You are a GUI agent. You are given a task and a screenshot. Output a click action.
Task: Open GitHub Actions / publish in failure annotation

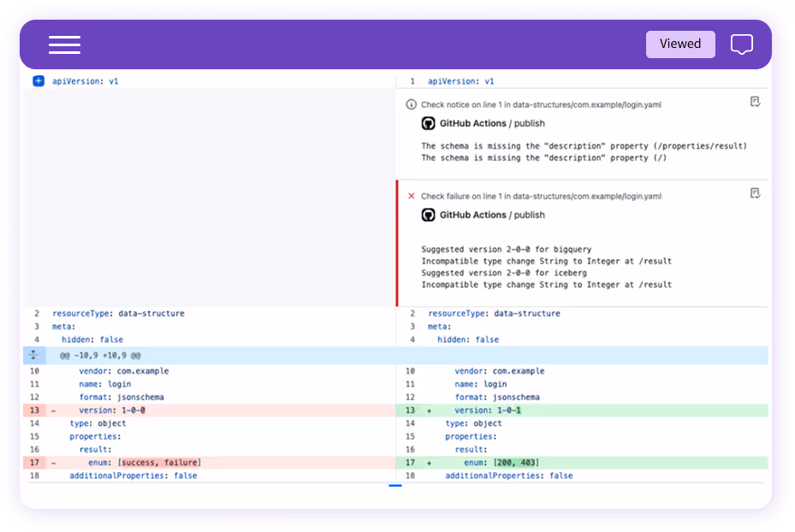(492, 215)
